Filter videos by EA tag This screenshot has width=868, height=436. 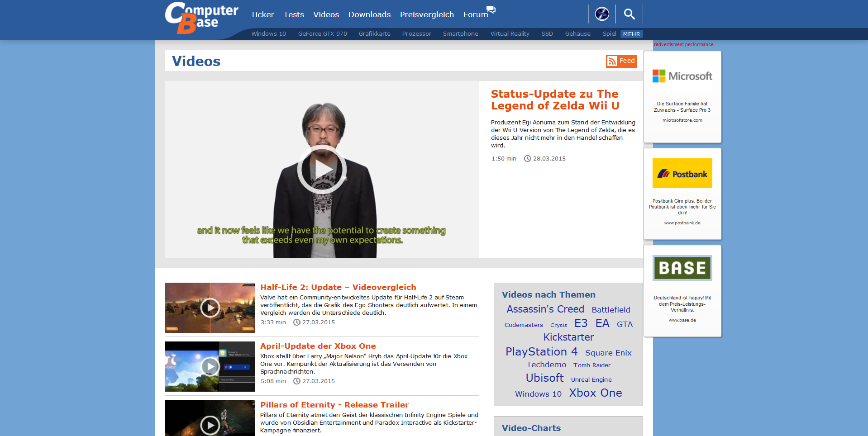tap(602, 323)
